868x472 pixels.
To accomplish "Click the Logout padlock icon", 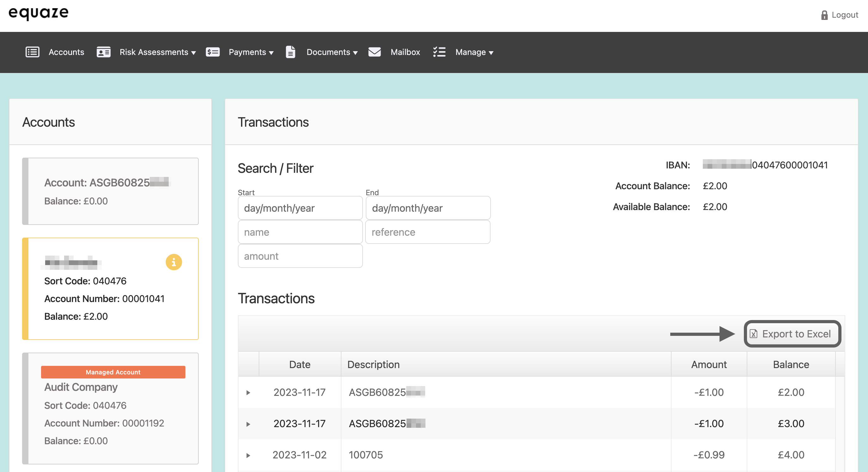I will tap(824, 15).
